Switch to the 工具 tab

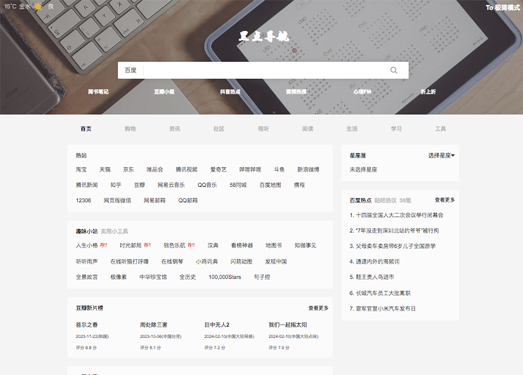pos(440,129)
